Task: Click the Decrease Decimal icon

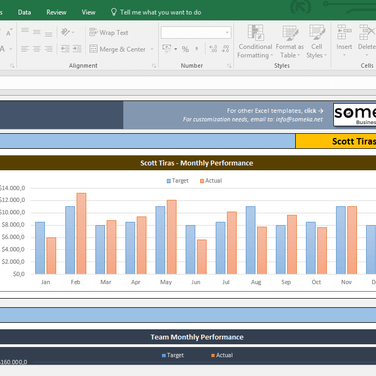Action: (x=225, y=49)
